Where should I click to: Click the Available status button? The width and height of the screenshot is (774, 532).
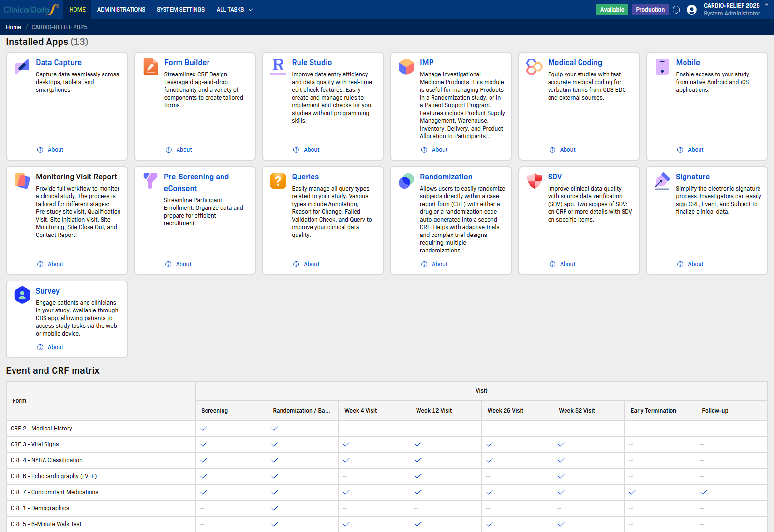coord(612,10)
